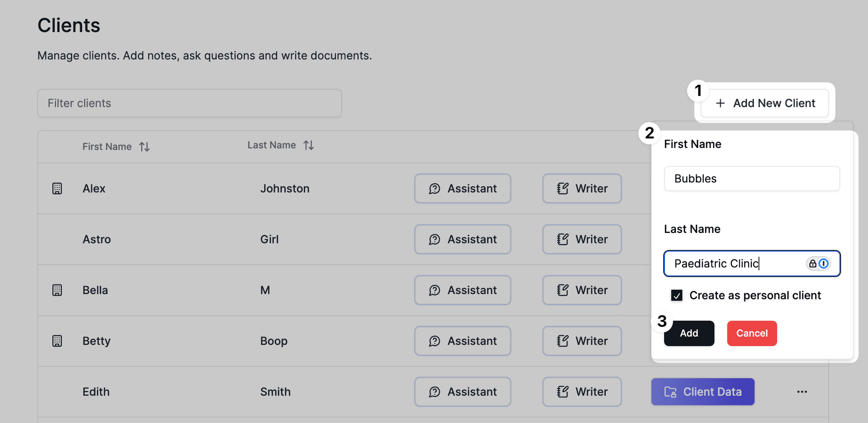Click the password manager icon in Last Name field

click(818, 263)
